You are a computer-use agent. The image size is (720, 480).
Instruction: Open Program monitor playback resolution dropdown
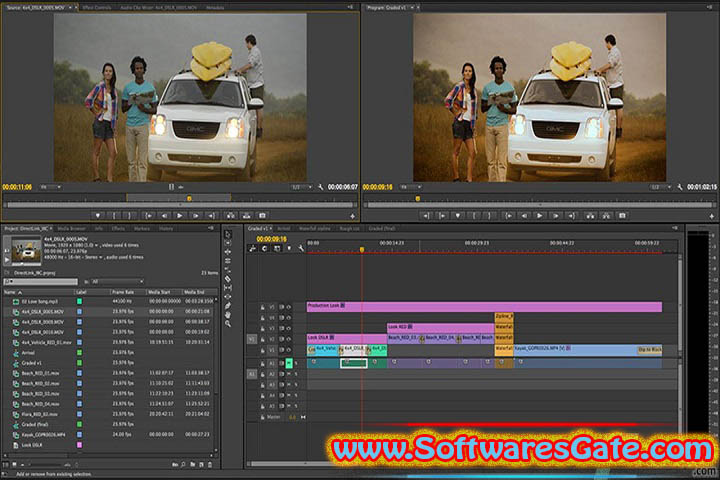click(x=660, y=187)
